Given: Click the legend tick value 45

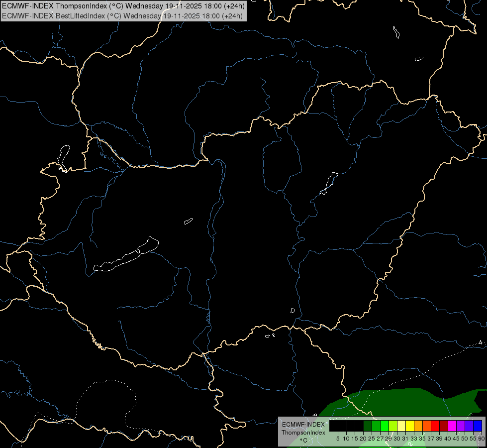Looking at the screenshot, I should pos(456,439).
